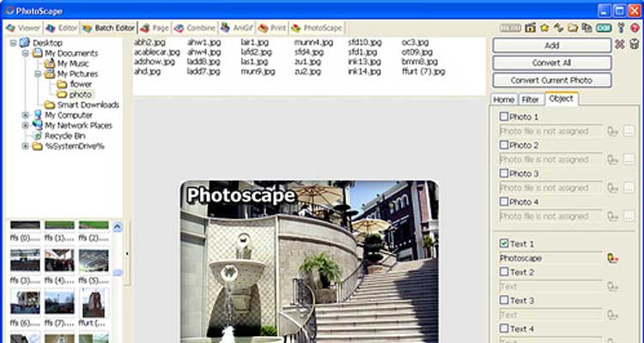The image size is (644, 343).
Task: Click the settings icon on Photo 3 row
Action: click(x=613, y=188)
